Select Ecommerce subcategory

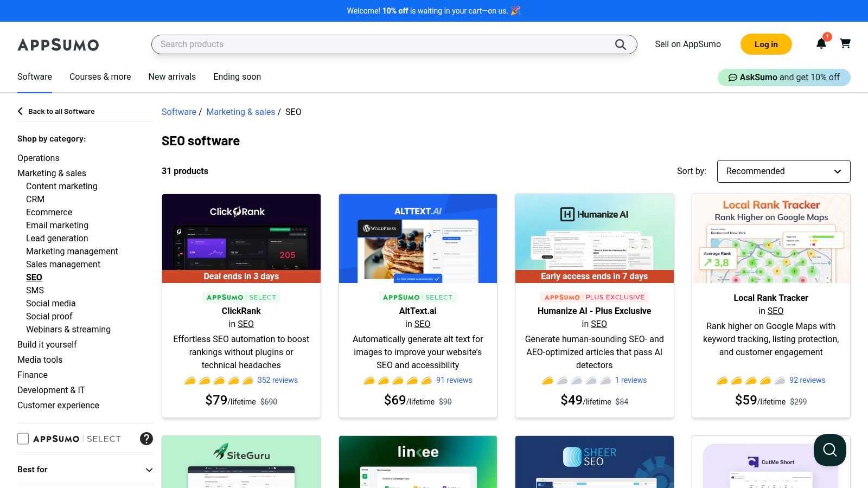tap(49, 212)
